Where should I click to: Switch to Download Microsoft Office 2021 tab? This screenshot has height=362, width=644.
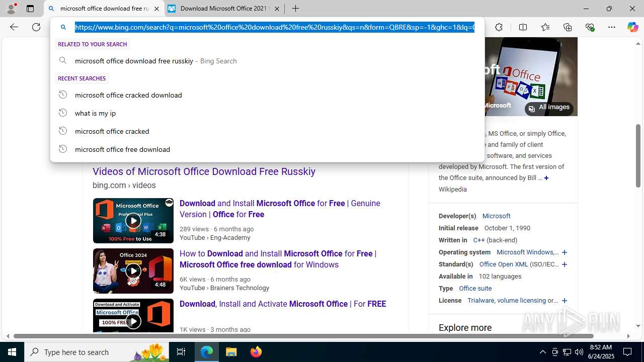[x=224, y=9]
